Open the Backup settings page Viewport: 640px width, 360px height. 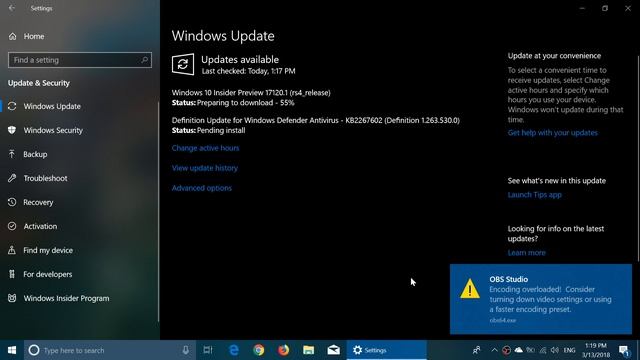pyautogui.click(x=80, y=154)
